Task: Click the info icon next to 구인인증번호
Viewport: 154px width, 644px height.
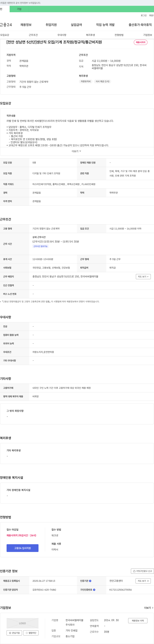Action: tap(94, 589)
